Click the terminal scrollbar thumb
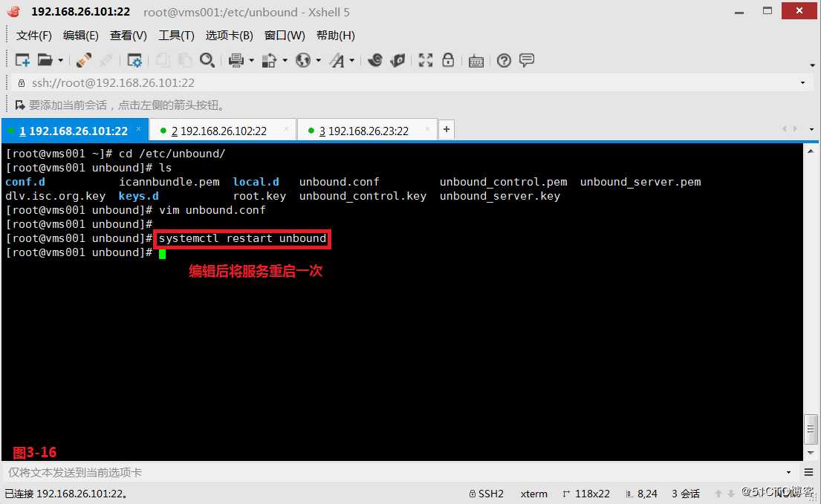The image size is (821, 504). [811, 429]
